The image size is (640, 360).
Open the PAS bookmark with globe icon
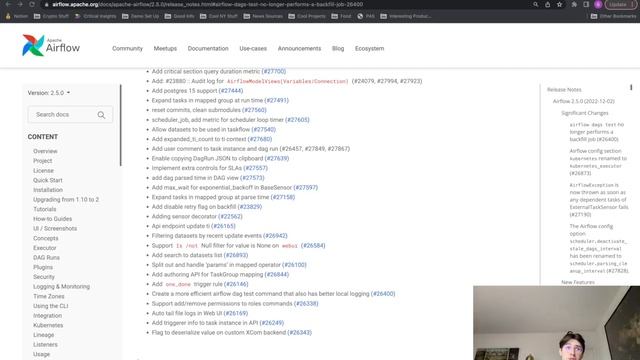tap(366, 16)
